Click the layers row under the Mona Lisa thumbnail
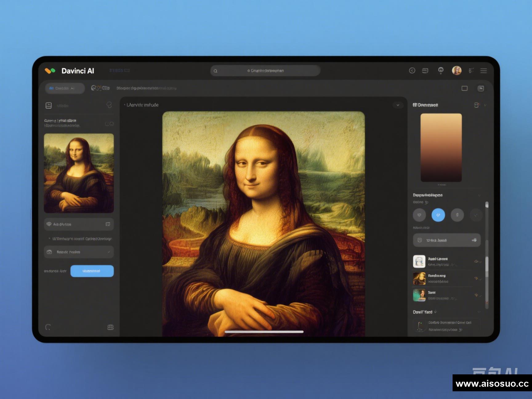The height and width of the screenshot is (399, 532). click(79, 224)
